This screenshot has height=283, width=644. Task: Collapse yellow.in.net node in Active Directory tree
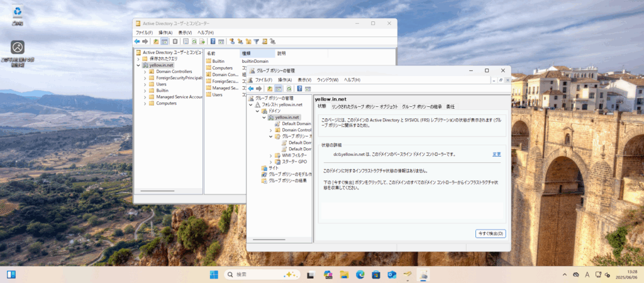click(x=138, y=65)
